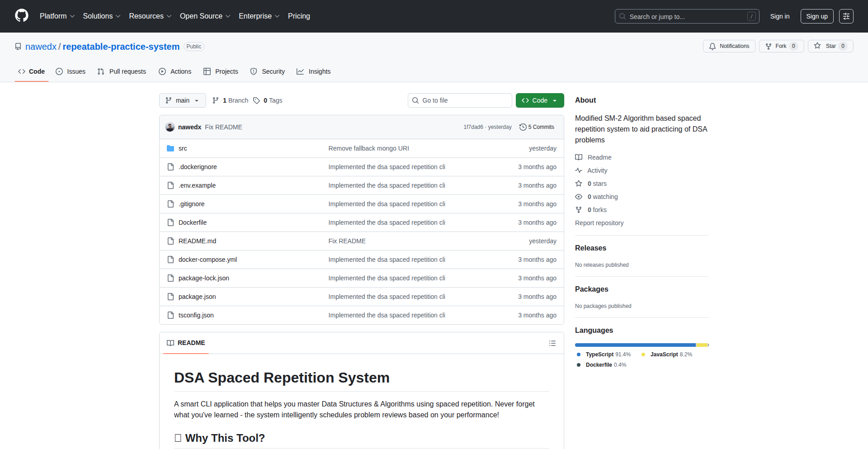Open the main branch selector dropdown
Viewport: 868px width, 449px height.
pyautogui.click(x=182, y=100)
